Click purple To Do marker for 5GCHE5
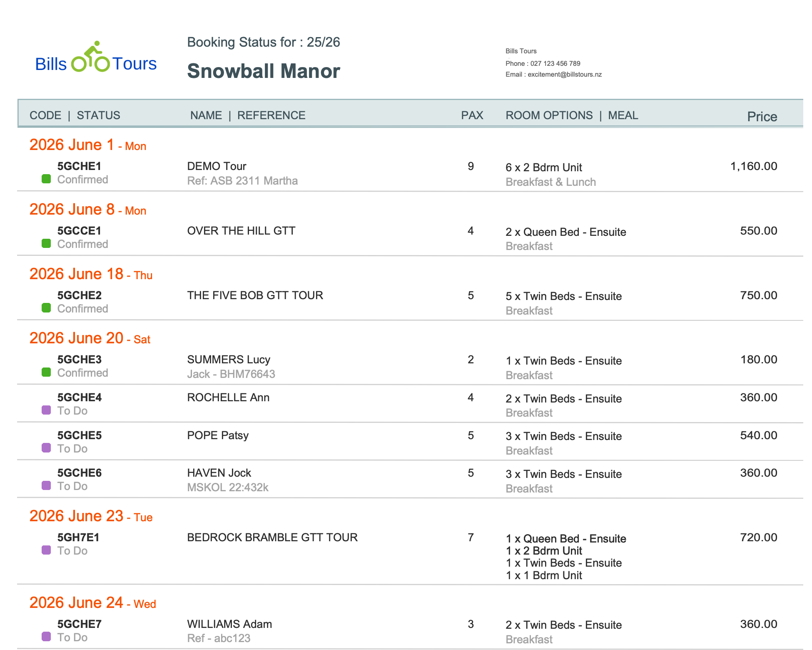 point(46,448)
